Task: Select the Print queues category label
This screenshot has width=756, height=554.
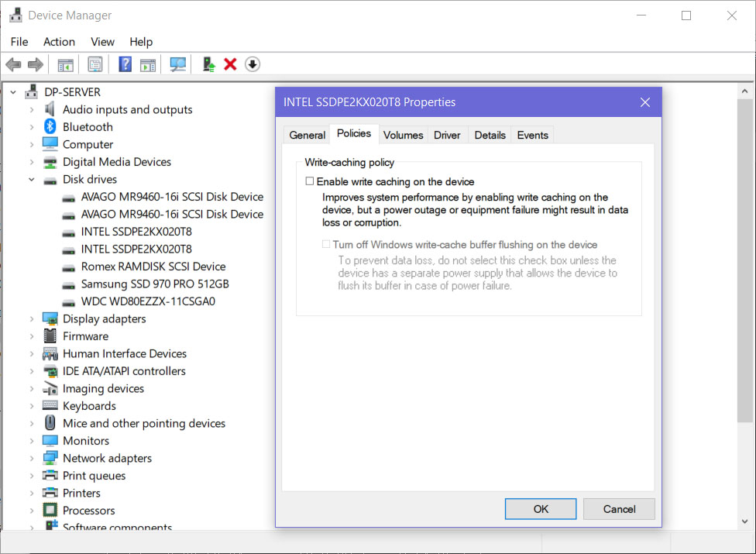Action: [x=94, y=476]
